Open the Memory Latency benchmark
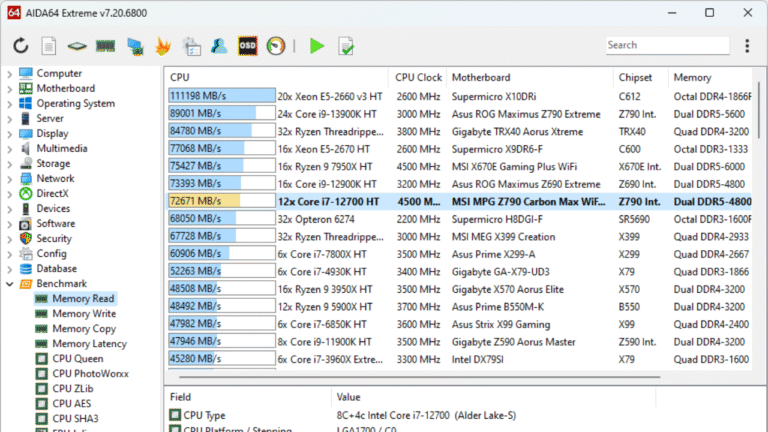 [89, 344]
